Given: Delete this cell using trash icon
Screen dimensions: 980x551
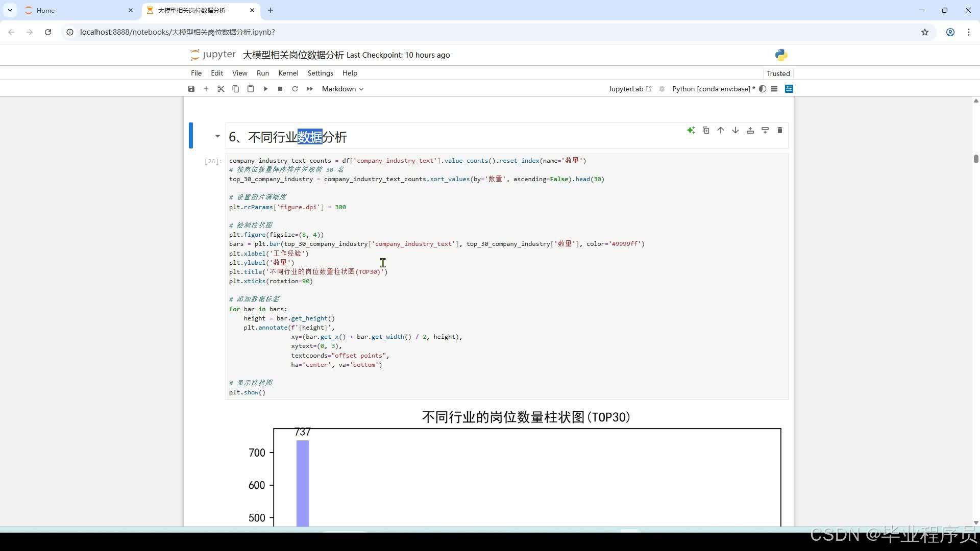Looking at the screenshot, I should tap(779, 131).
